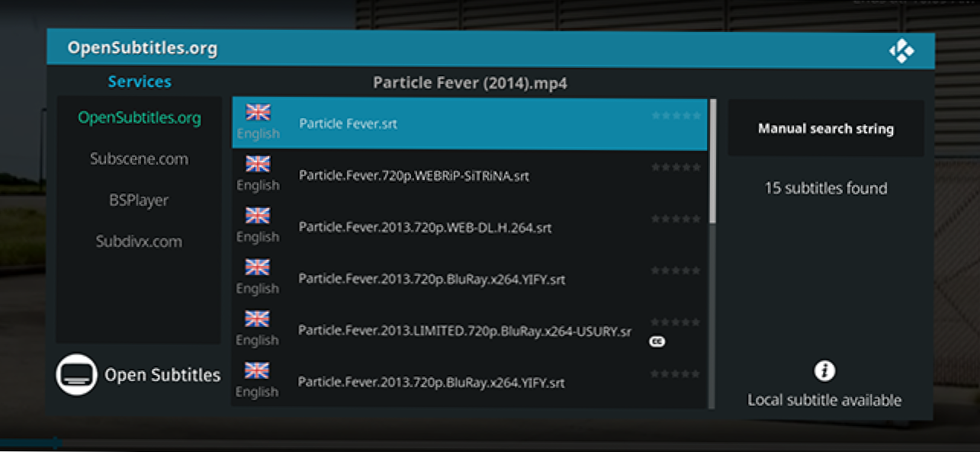Click the UK flag beside Particle Fever.srt
The height and width of the screenshot is (452, 980).
(258, 113)
